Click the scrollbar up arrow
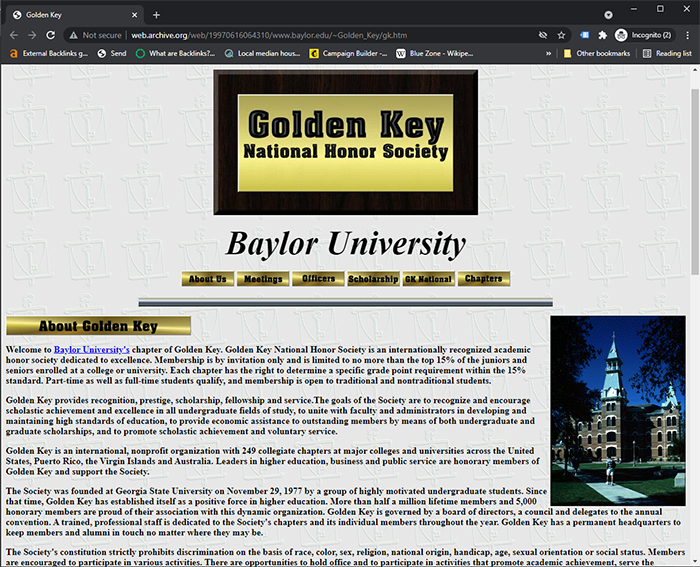The image size is (700, 567). [695, 70]
